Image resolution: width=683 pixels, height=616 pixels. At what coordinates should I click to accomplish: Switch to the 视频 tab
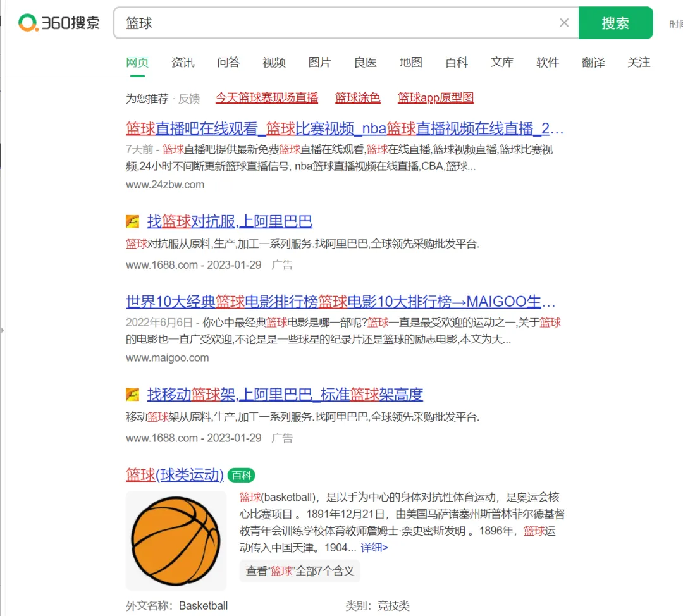(274, 63)
